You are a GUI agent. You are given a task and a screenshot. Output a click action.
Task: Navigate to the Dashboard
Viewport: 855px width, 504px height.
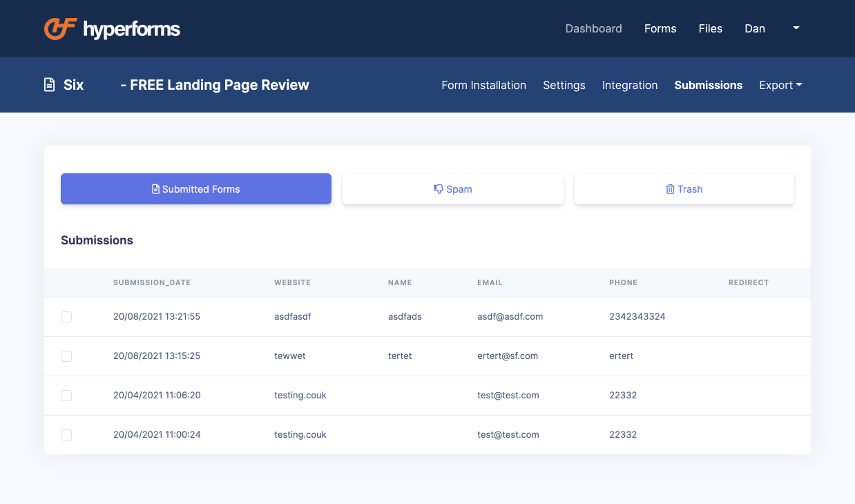point(593,28)
